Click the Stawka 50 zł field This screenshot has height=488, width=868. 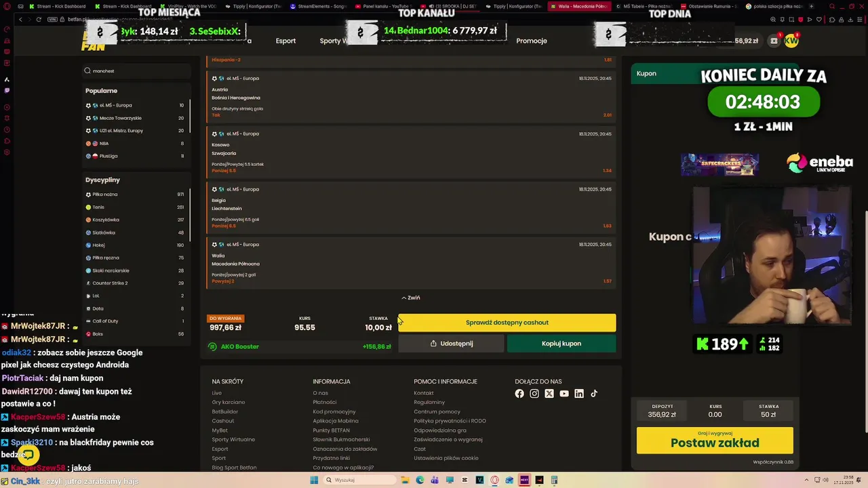tap(768, 411)
